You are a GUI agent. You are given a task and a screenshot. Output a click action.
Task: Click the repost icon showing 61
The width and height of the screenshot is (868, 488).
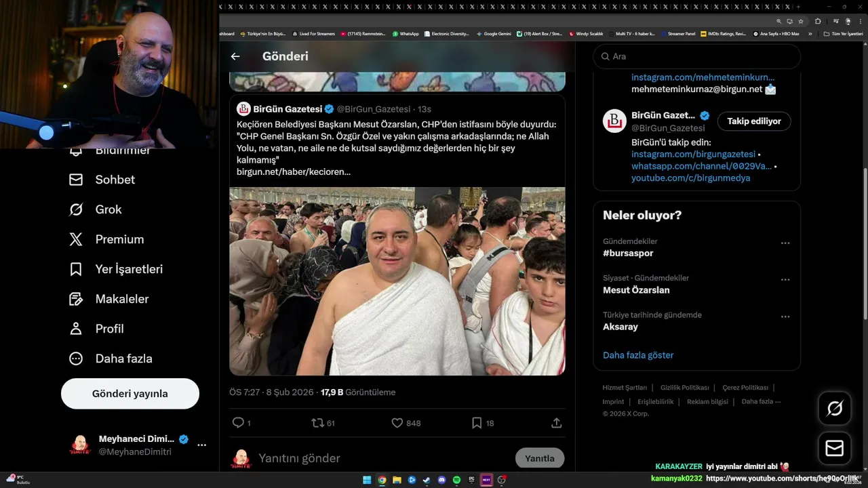[x=317, y=422]
